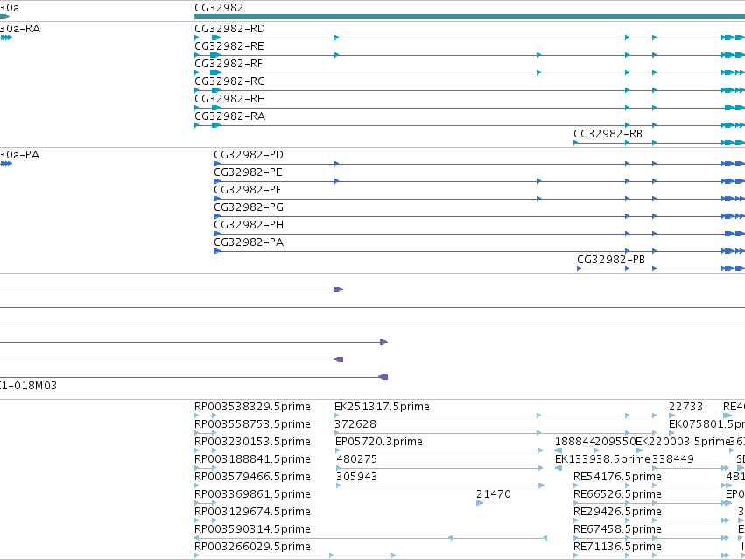Select EST RE54176.5prime
Screen dimensions: 745x560
tap(618, 477)
